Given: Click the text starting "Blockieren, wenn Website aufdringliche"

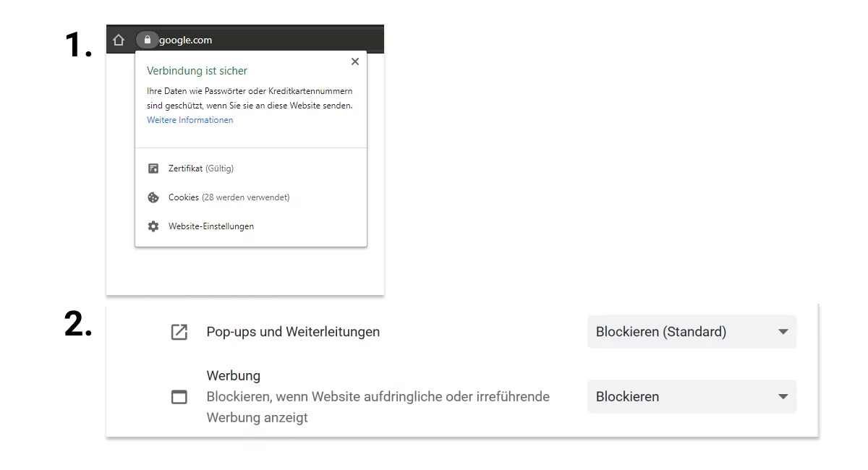Looking at the screenshot, I should click(x=378, y=407).
